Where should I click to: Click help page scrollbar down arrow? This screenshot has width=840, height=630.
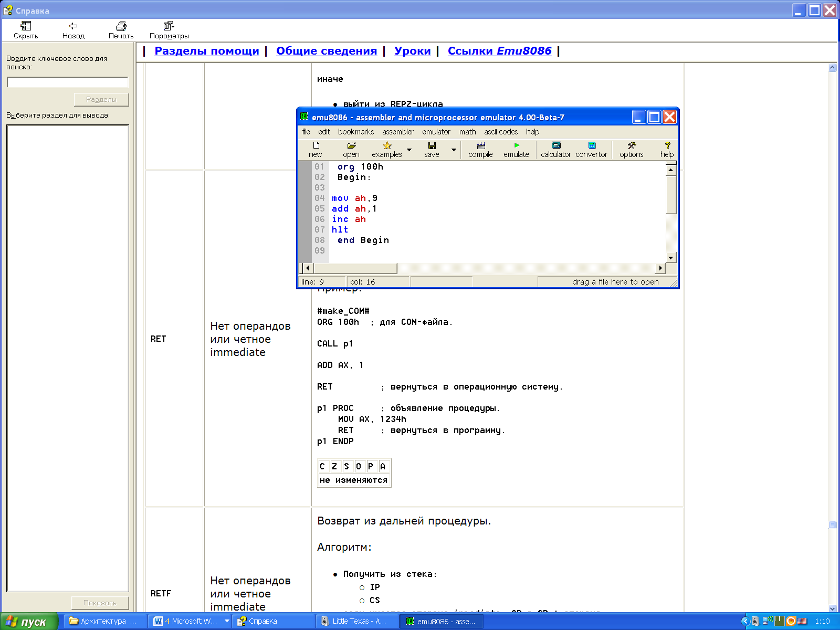[x=832, y=608]
